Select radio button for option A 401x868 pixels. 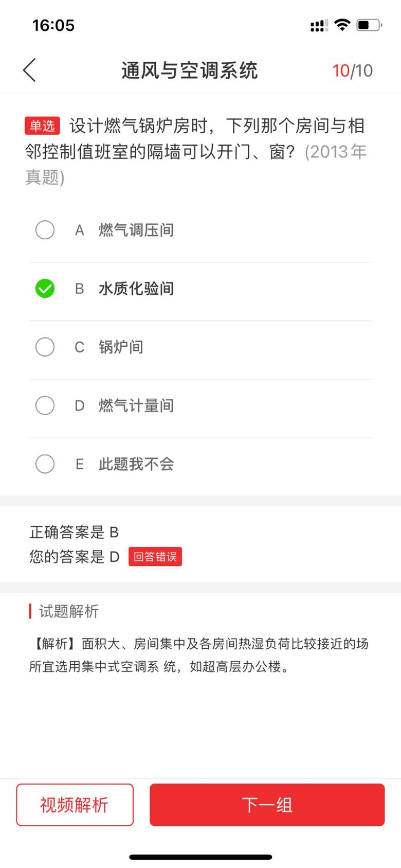(45, 230)
